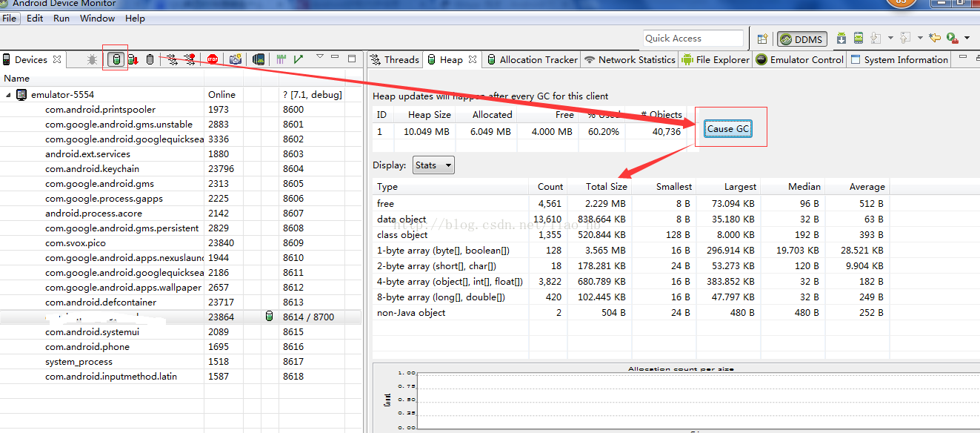Select the DDMS perspective button
The image size is (980, 433).
pos(801,39)
